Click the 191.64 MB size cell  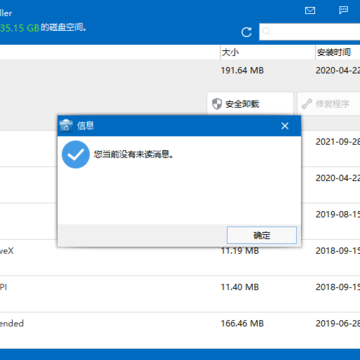tap(242, 70)
